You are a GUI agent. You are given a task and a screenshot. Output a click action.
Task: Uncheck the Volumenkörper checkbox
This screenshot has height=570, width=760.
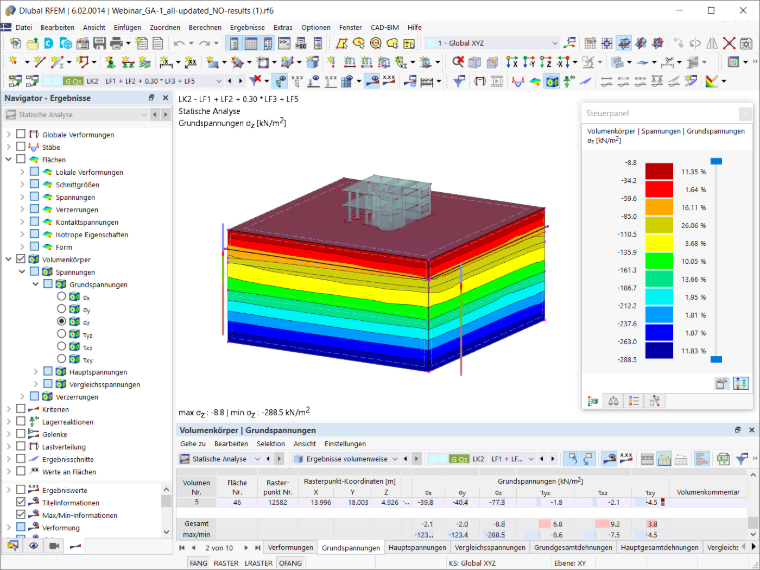[x=20, y=259]
